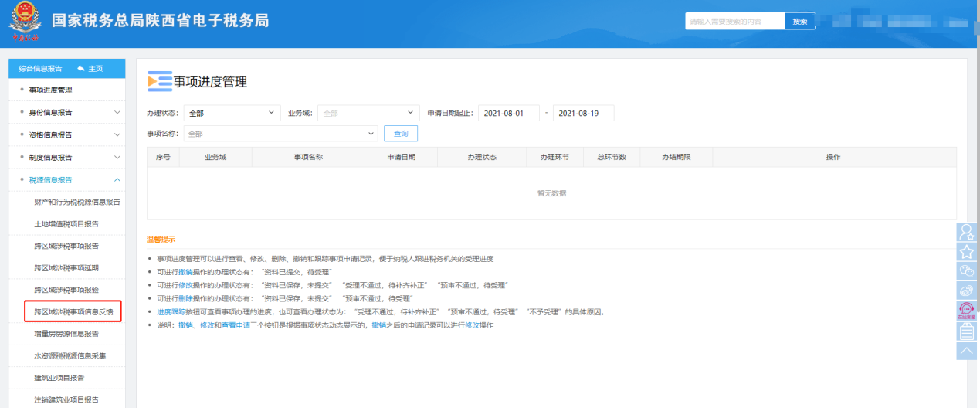The height and width of the screenshot is (408, 980).
Task: Click the 查询 button
Action: (401, 134)
